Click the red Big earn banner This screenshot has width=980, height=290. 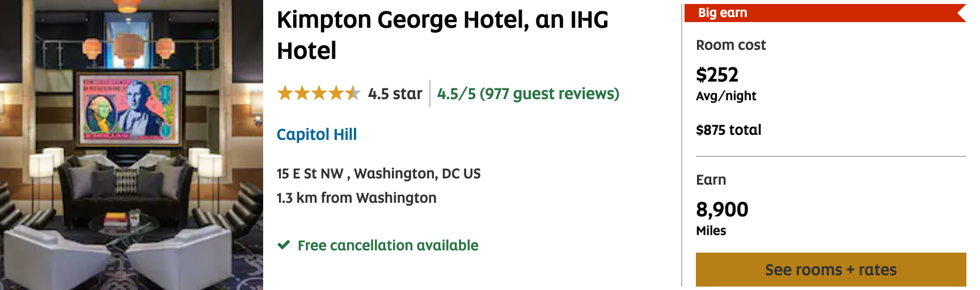(x=825, y=13)
